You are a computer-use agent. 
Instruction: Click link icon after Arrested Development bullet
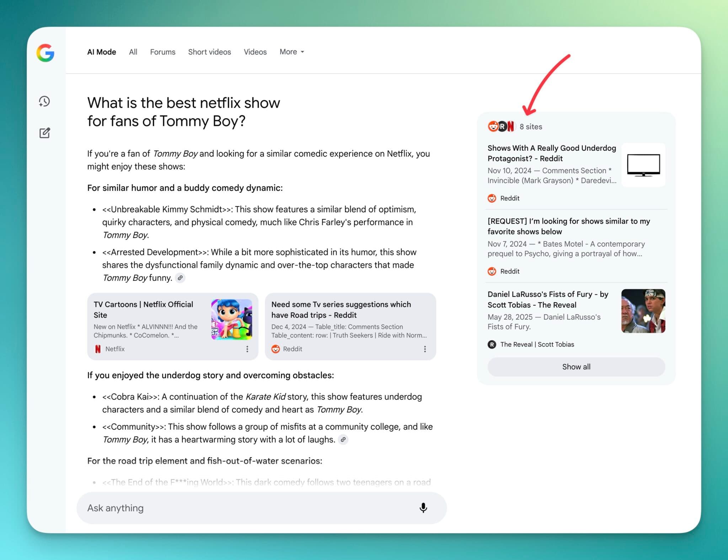(180, 278)
